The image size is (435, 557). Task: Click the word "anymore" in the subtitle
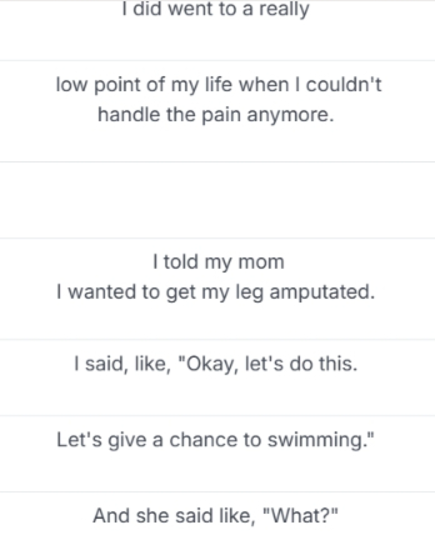[287, 115]
